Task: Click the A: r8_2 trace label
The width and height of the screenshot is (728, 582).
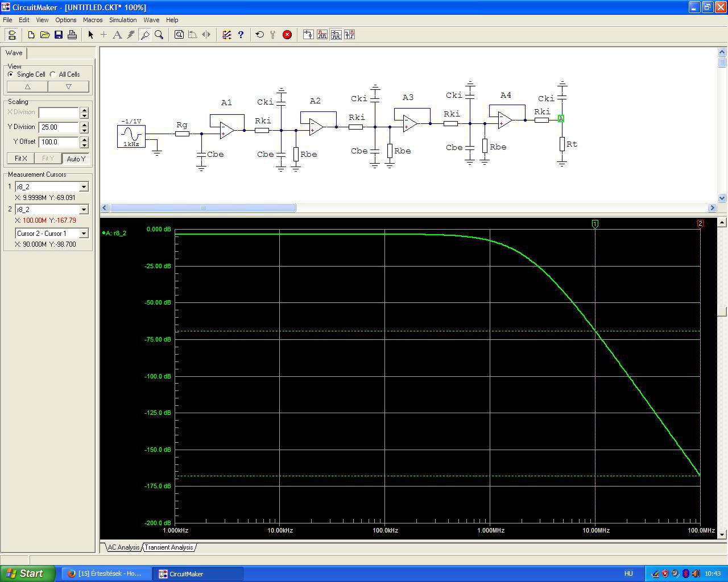Action: 114,233
